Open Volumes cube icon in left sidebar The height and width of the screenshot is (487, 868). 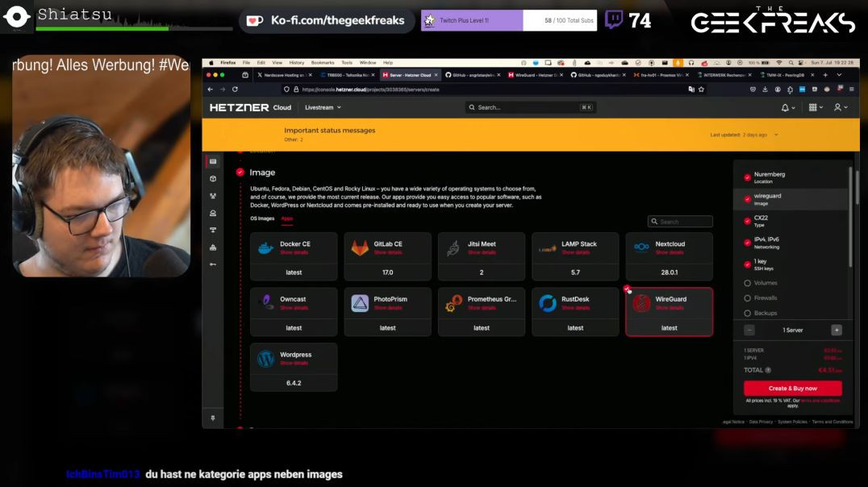(213, 179)
